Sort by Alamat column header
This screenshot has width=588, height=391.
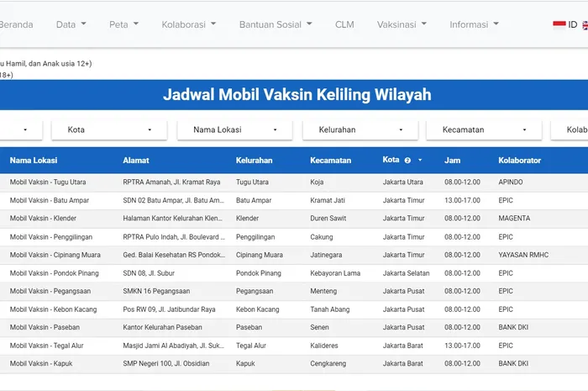pyautogui.click(x=136, y=161)
